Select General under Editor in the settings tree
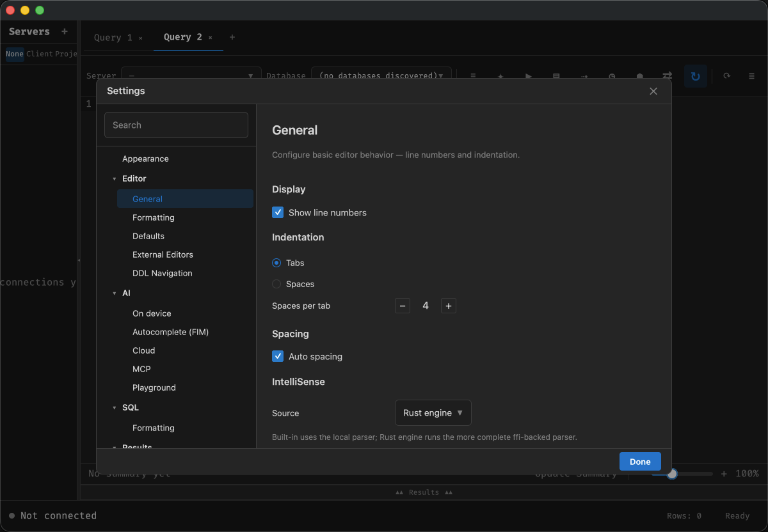This screenshot has width=768, height=532. (185, 199)
